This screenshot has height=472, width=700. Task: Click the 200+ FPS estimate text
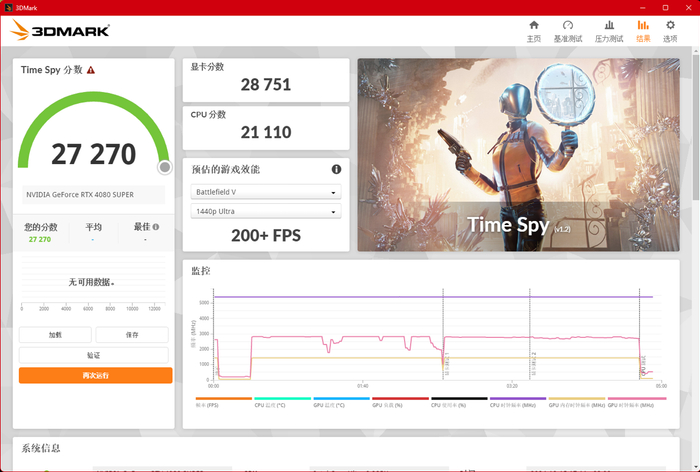pyautogui.click(x=266, y=235)
